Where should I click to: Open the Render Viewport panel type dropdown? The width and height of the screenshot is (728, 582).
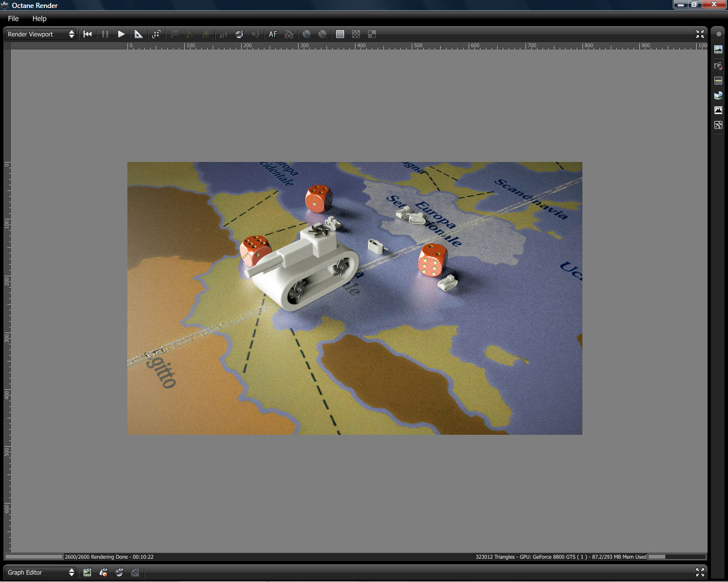40,34
